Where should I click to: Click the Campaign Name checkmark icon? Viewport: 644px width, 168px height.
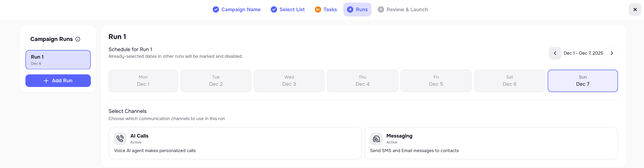[x=215, y=9]
